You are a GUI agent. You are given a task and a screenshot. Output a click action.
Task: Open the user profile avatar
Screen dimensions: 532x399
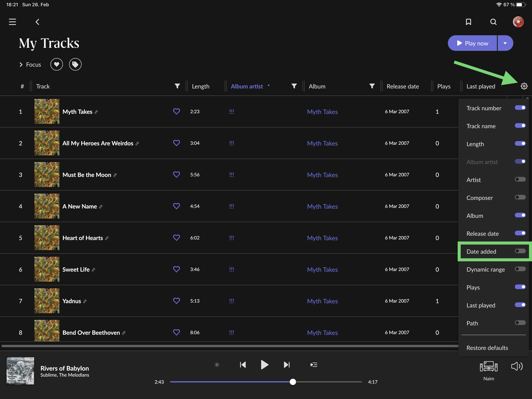518,22
